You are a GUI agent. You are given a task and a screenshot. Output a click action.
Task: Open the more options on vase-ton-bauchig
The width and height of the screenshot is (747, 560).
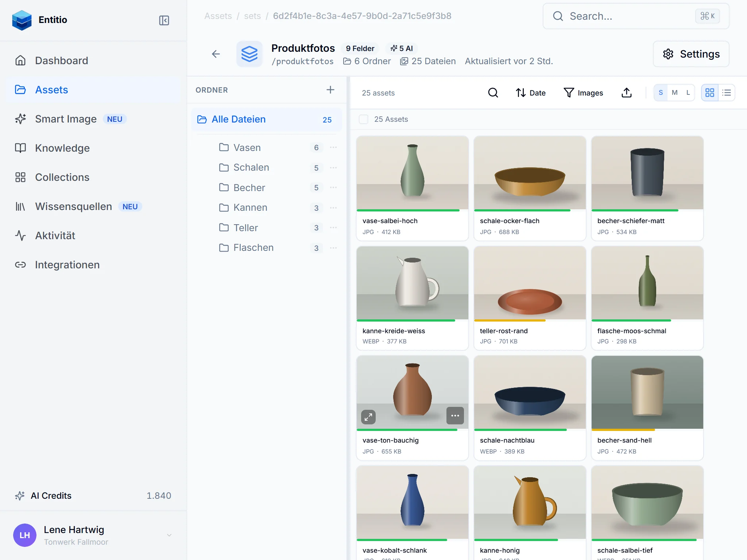click(455, 416)
